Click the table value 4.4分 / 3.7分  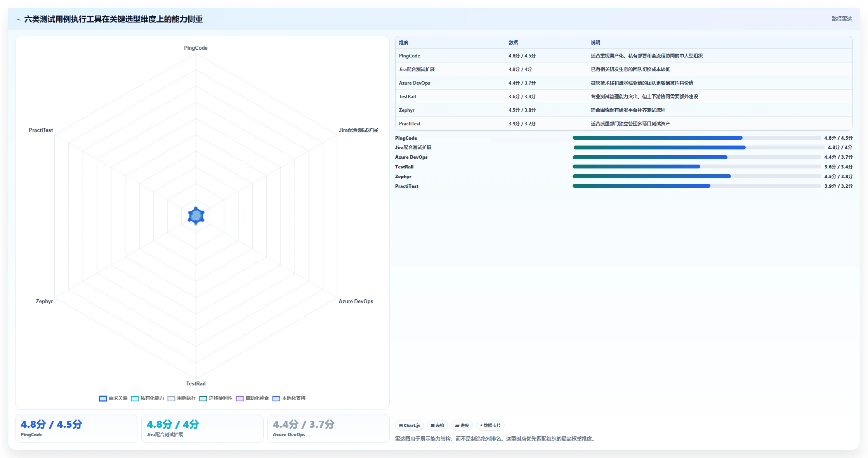coord(522,83)
